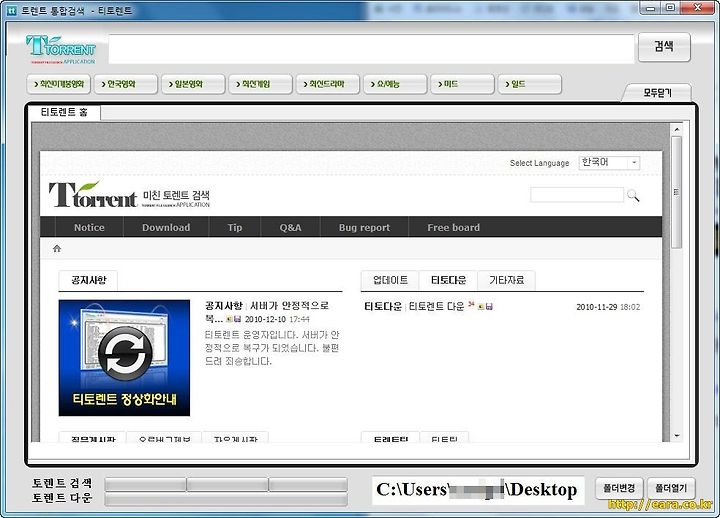Click the image icon beside the 공지사항 post
The height and width of the screenshot is (518, 720).
[229, 319]
